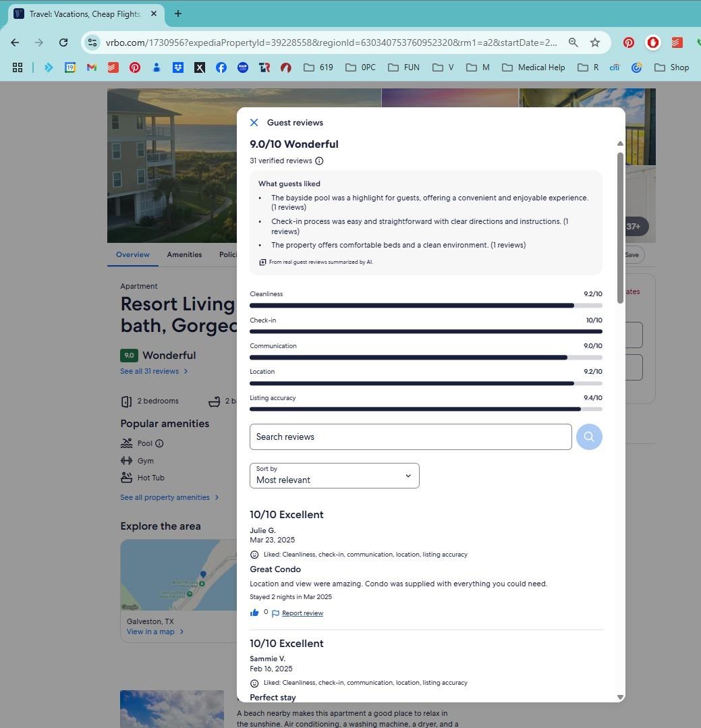Viewport: 701px width, 728px height.
Task: Expand the FUN bookmarks folder
Action: [403, 67]
